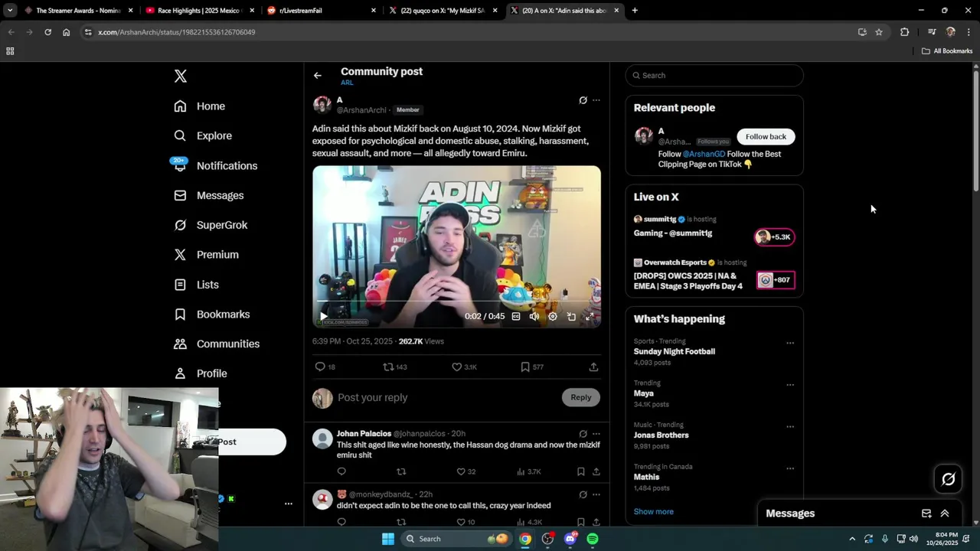Open Windows Start menu
The height and width of the screenshot is (551, 980).
click(388, 539)
